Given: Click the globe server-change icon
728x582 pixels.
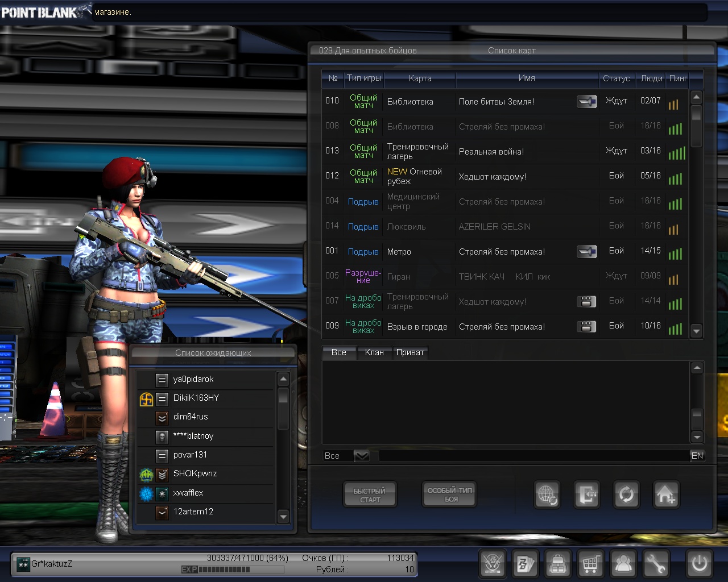Looking at the screenshot, I should pyautogui.click(x=547, y=494).
